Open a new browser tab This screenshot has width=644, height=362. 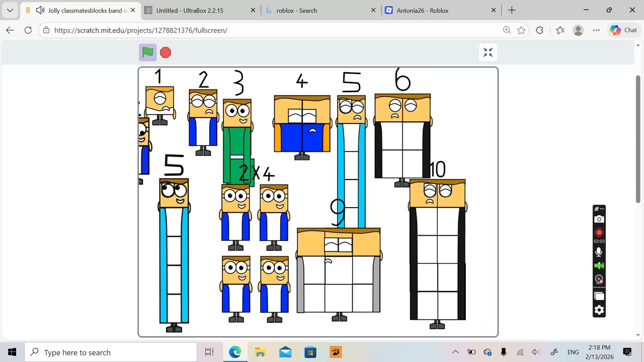512,10
